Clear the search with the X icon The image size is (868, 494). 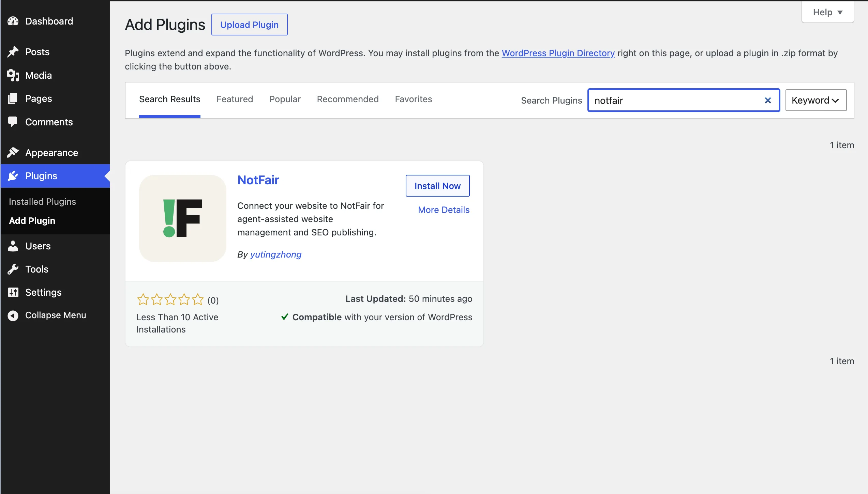768,100
